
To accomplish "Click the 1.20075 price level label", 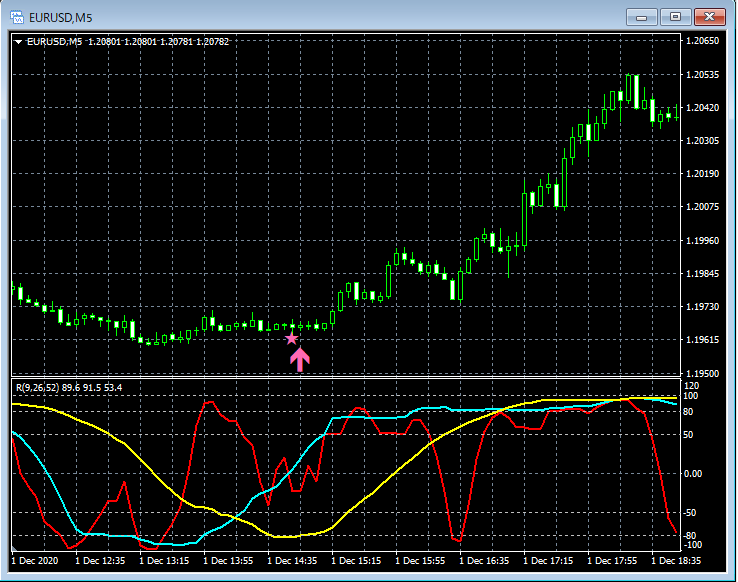I will click(x=705, y=207).
